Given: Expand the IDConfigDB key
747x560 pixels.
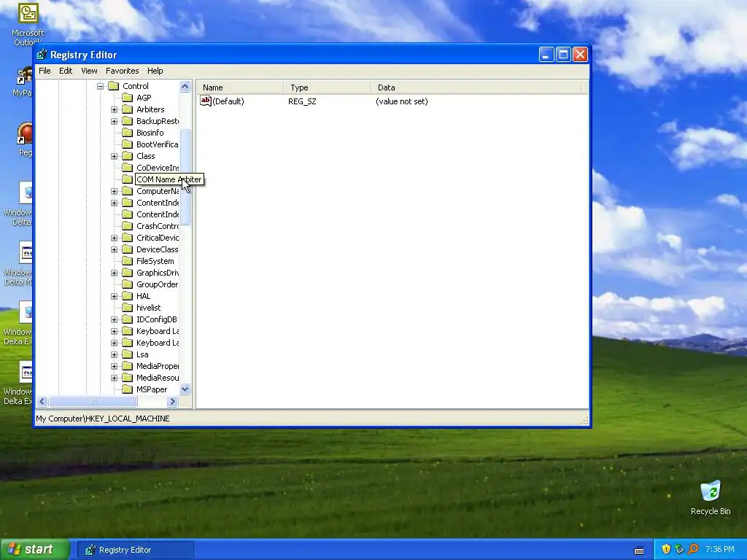Looking at the screenshot, I should (x=115, y=319).
